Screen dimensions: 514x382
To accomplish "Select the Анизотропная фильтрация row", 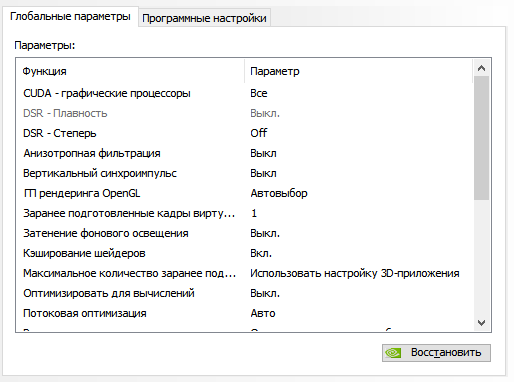I will pos(244,153).
